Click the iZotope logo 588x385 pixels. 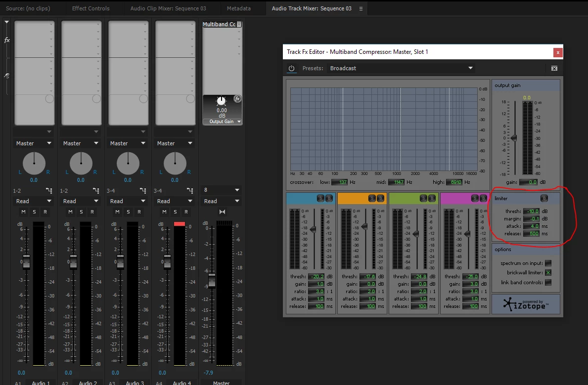(526, 304)
